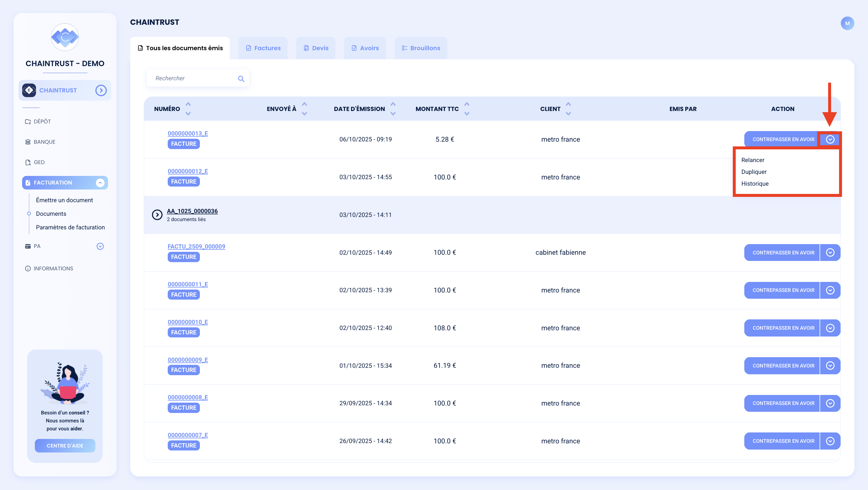Viewport: 868px width, 490px height.
Task: Open action dropdown for 0000000008_E
Action: (x=830, y=403)
